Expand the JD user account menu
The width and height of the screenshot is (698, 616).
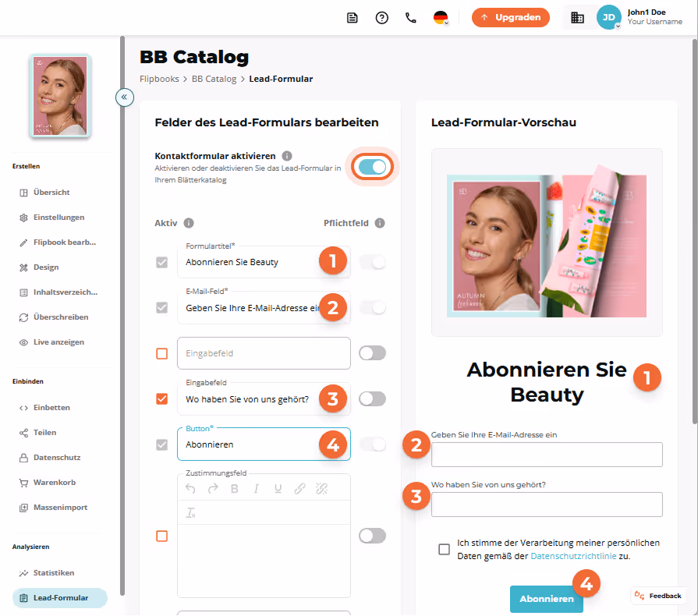(x=608, y=17)
